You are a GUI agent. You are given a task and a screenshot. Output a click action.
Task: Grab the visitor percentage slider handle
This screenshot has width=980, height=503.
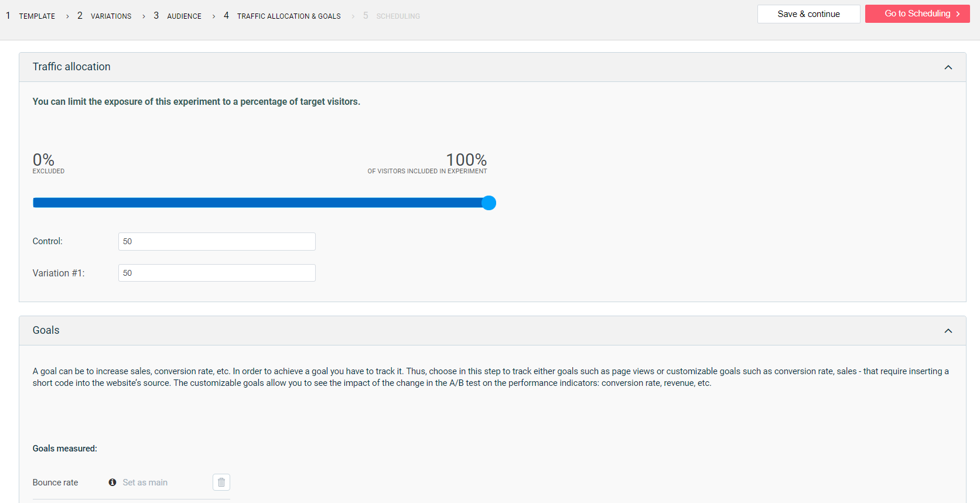pyautogui.click(x=489, y=203)
